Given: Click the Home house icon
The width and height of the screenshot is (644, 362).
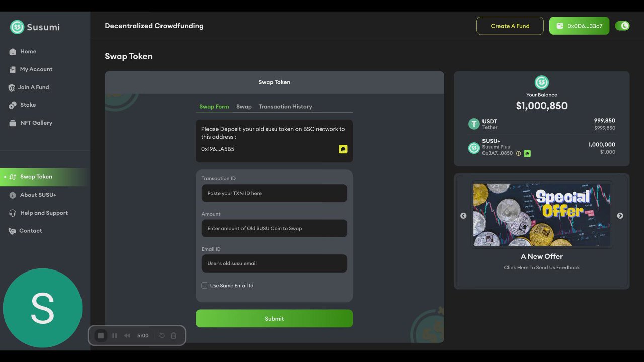Looking at the screenshot, I should 13,52.
